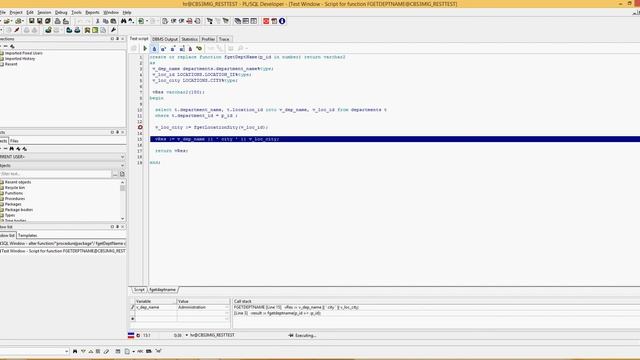Click the Paste icon in main toolbar
Screen dimensions: 640x360
coord(113,21)
